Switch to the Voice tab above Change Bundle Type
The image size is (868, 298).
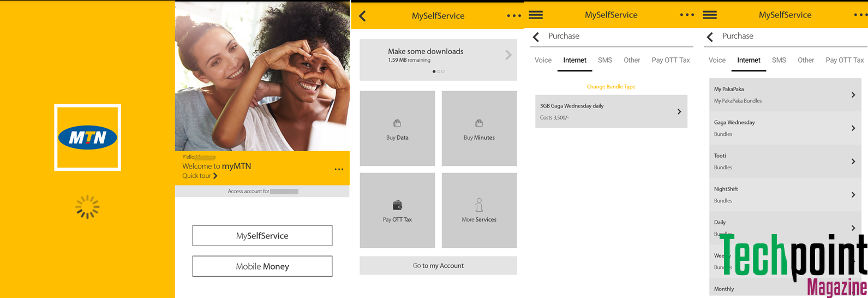pos(543,60)
